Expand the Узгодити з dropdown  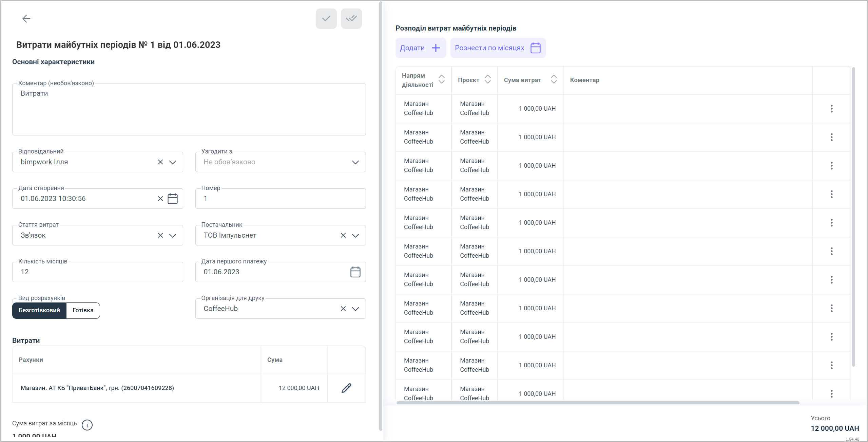[355, 162]
